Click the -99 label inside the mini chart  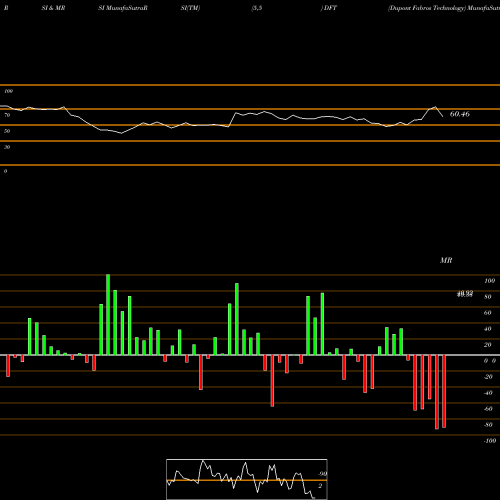[x=322, y=474]
